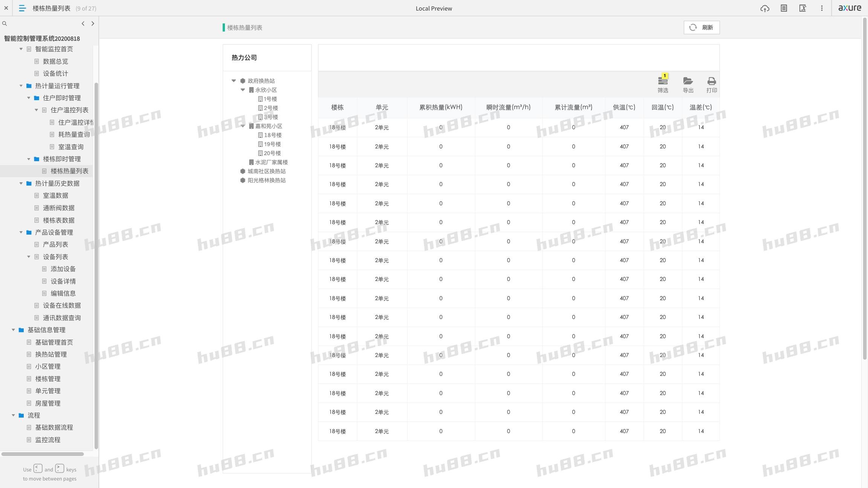The width and height of the screenshot is (868, 488).
Task: Select 城南社区换热站 station
Action: click(266, 171)
